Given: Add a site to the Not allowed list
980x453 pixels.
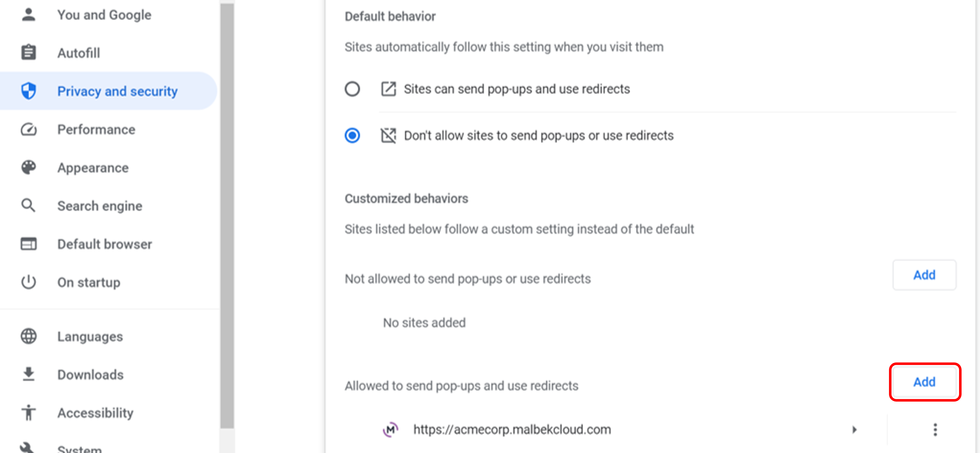Looking at the screenshot, I should pos(924,275).
